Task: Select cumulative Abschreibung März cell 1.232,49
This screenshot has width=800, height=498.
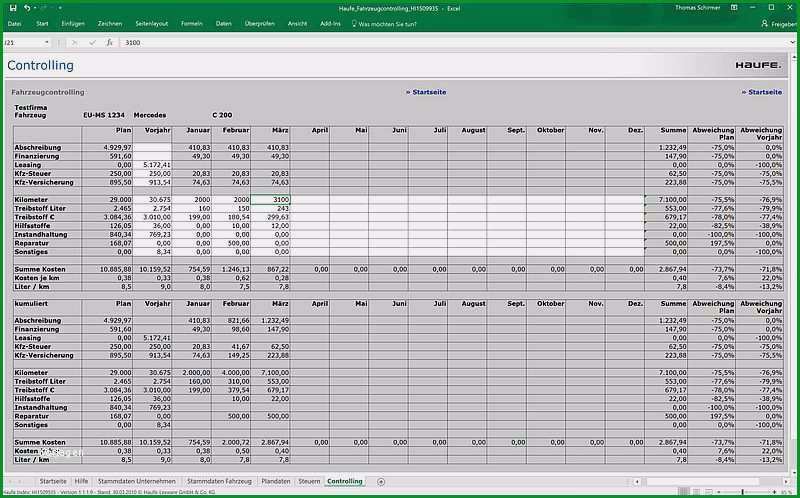Action: [270, 320]
